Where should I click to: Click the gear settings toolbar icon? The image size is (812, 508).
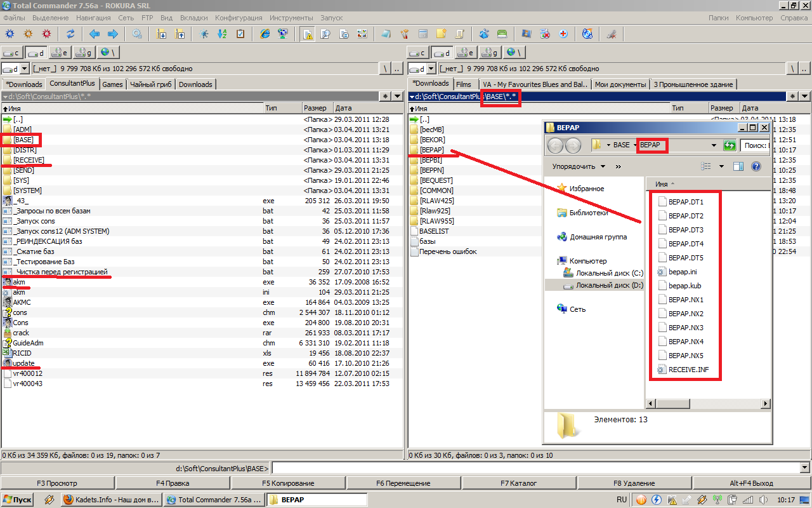[x=138, y=34]
